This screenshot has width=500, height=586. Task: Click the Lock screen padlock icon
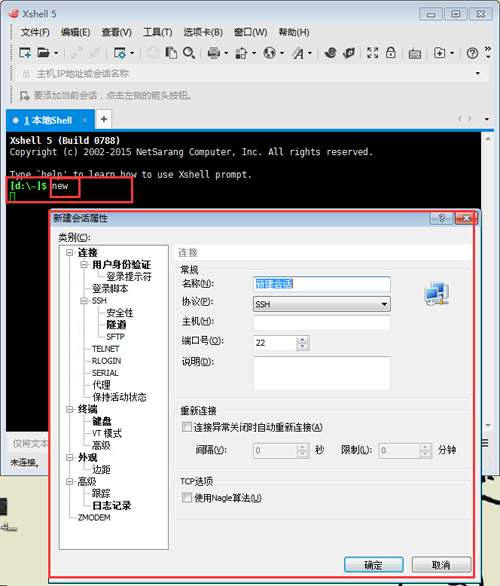click(x=391, y=53)
